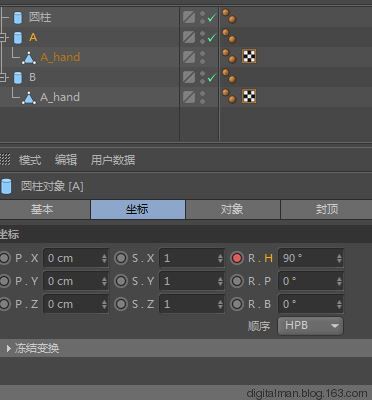Click the attribute manager grip icon beside 模式

tap(5, 160)
